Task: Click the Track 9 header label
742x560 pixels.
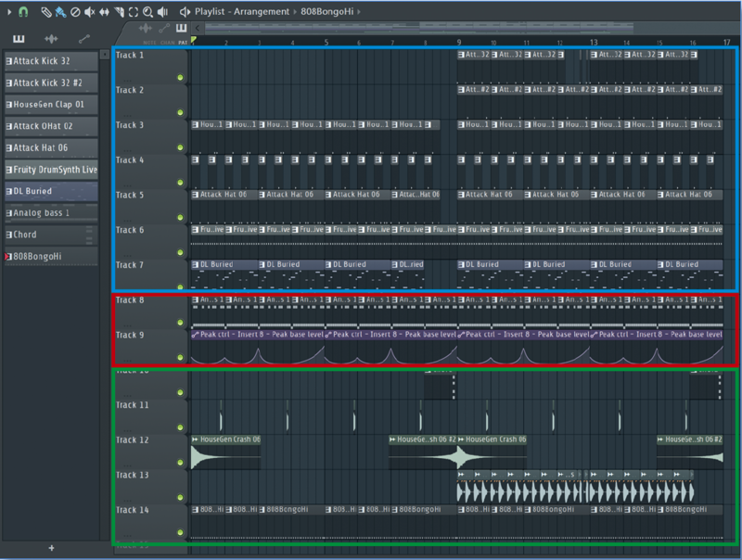Action: 130,336
